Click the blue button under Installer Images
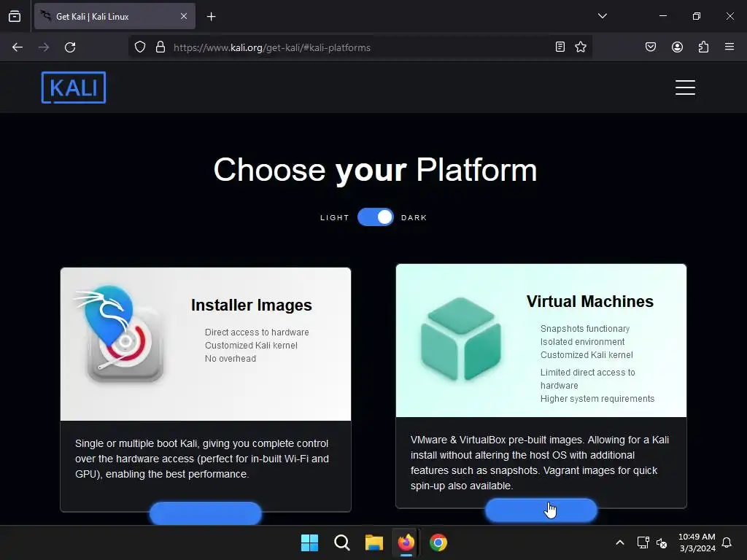Image resolution: width=747 pixels, height=560 pixels. (206, 513)
